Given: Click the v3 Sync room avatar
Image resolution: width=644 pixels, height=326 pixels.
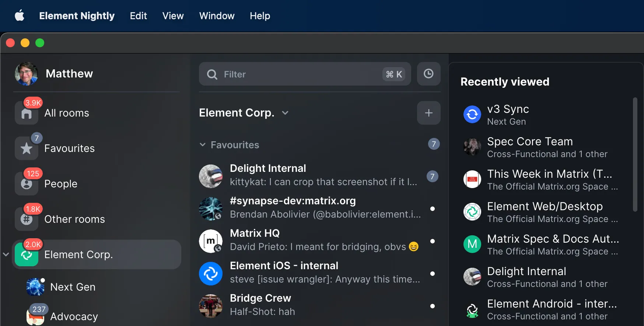Looking at the screenshot, I should (472, 115).
